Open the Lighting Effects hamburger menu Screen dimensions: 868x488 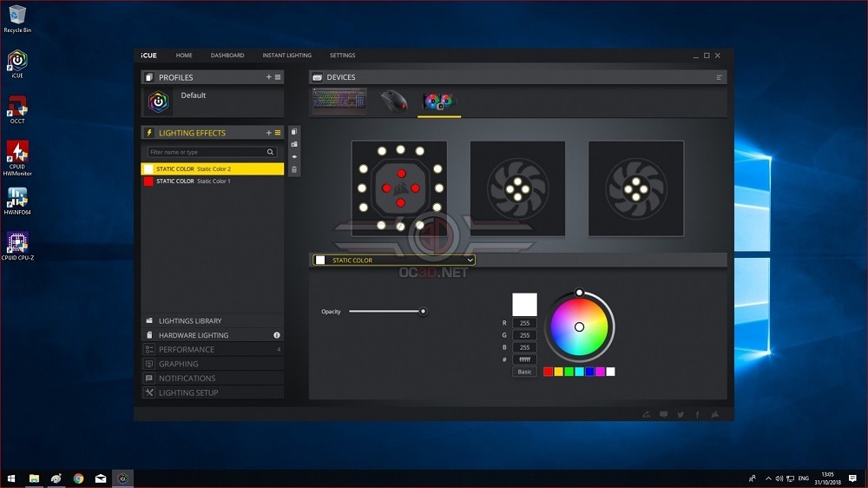click(278, 132)
